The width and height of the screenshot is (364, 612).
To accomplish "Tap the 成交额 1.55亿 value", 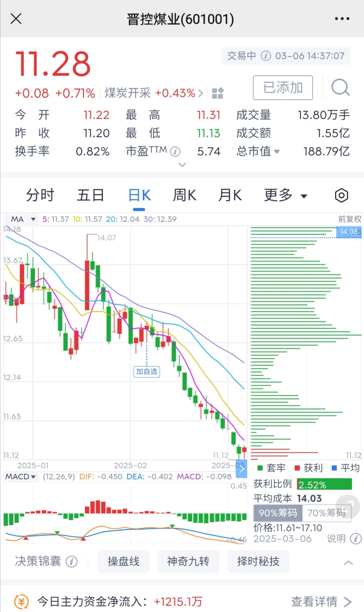I will [333, 133].
